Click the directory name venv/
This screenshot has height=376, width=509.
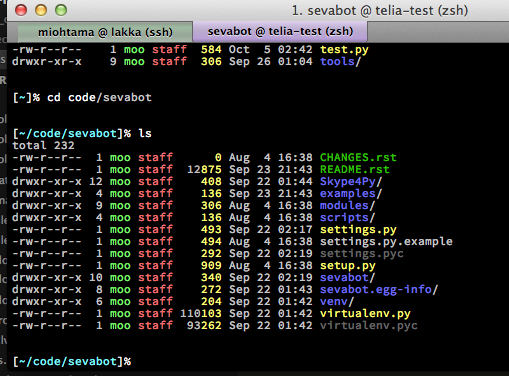337,302
